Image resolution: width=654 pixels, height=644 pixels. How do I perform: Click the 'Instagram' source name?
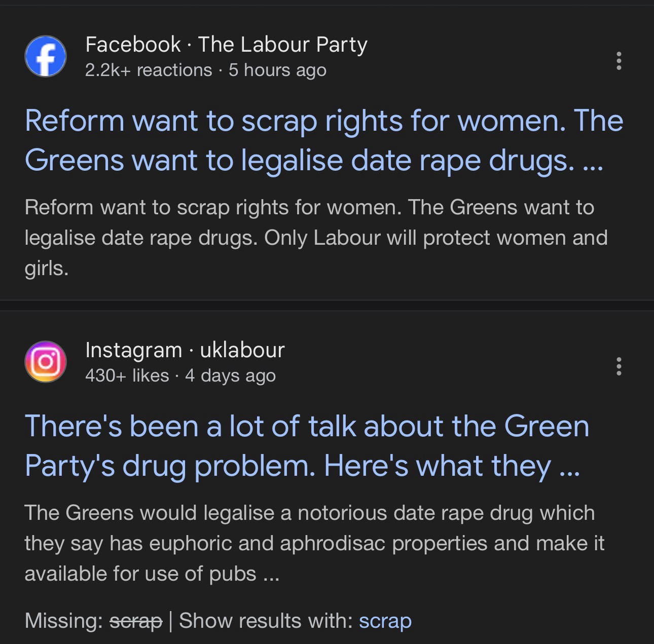coord(133,350)
